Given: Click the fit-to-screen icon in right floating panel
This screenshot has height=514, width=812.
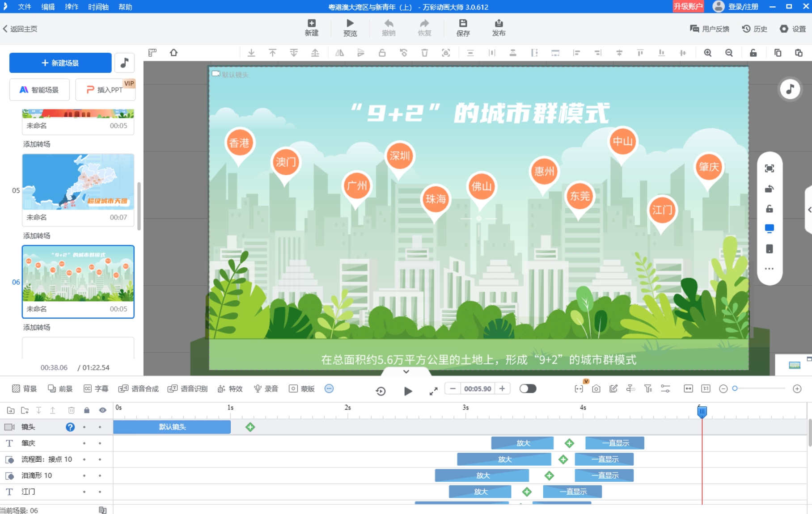Looking at the screenshot, I should pyautogui.click(x=769, y=169).
